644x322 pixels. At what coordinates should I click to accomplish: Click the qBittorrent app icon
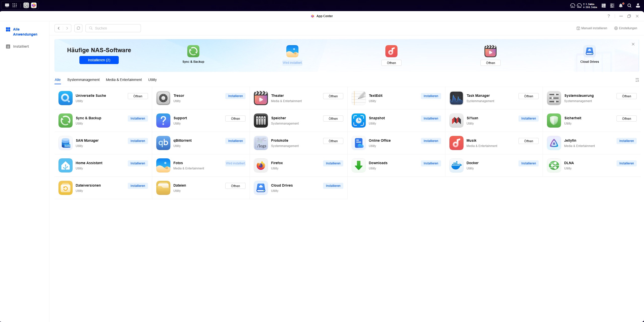click(x=163, y=143)
